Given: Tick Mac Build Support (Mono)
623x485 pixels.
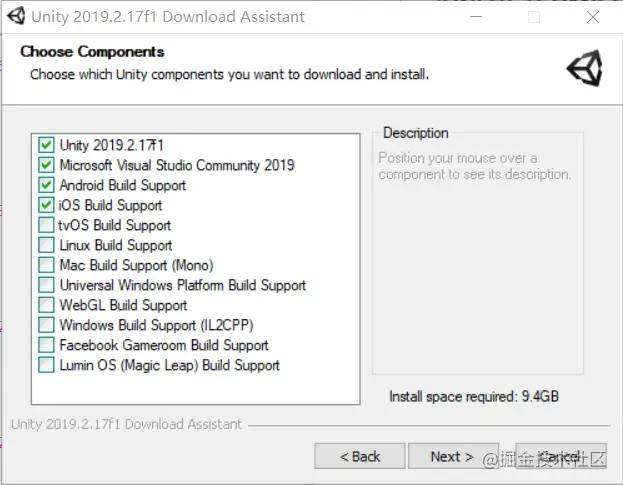Looking at the screenshot, I should click(x=47, y=265).
